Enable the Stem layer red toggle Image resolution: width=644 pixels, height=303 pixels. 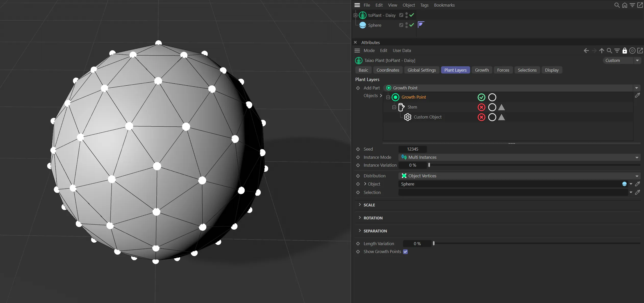point(481,107)
